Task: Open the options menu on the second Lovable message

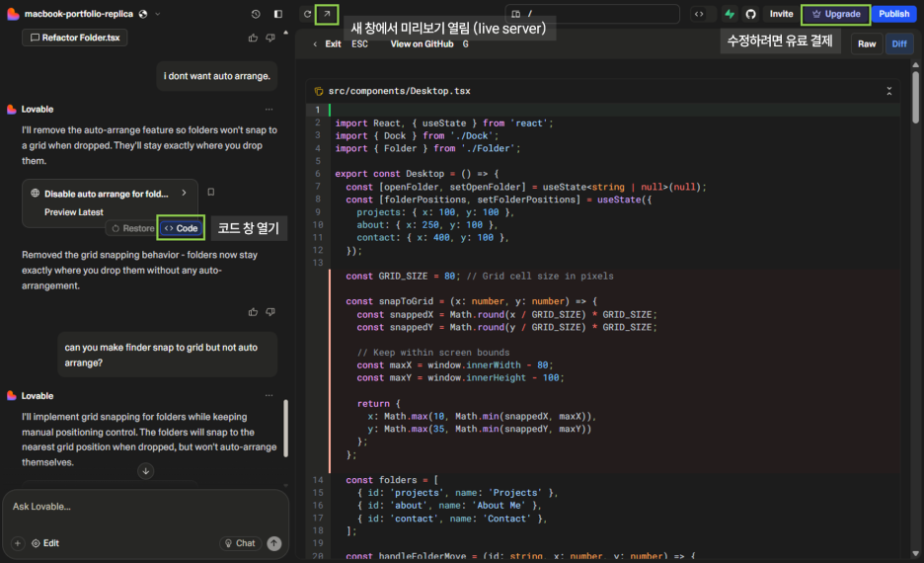Action: (x=269, y=395)
